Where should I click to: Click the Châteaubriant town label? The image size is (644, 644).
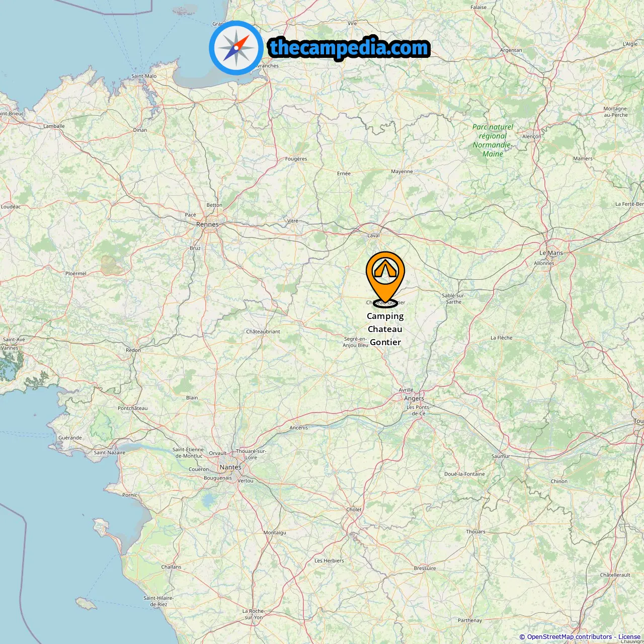click(263, 332)
